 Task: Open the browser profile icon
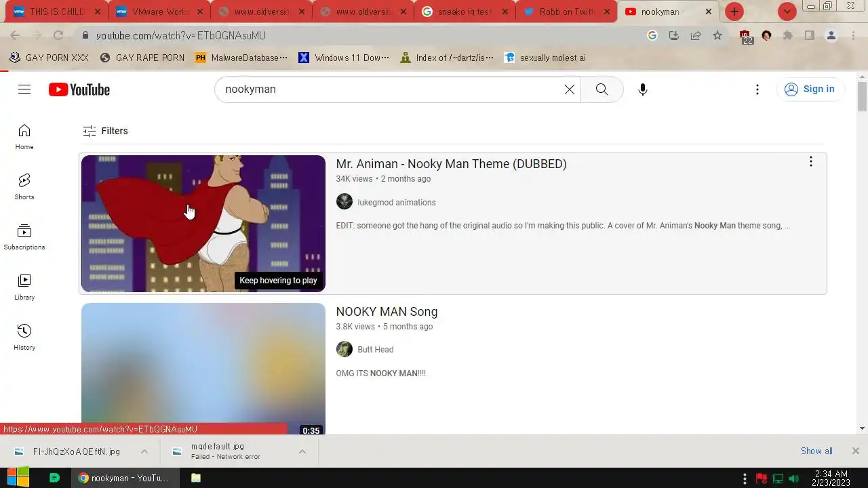pos(831,35)
